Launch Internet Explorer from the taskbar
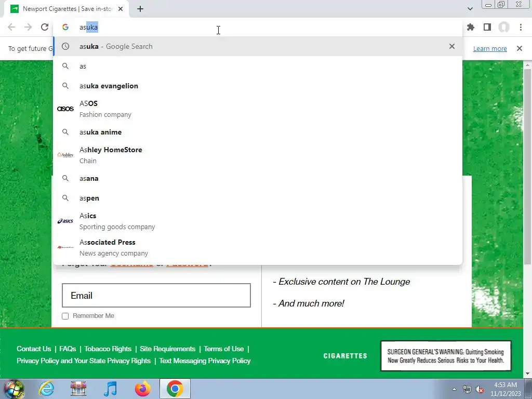This screenshot has width=532, height=399. [46, 389]
